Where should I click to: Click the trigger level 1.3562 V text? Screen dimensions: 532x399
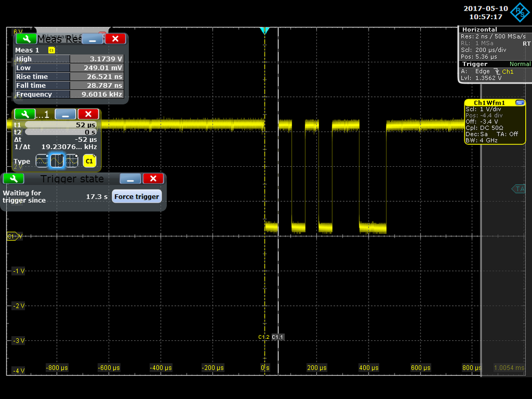pos(481,78)
